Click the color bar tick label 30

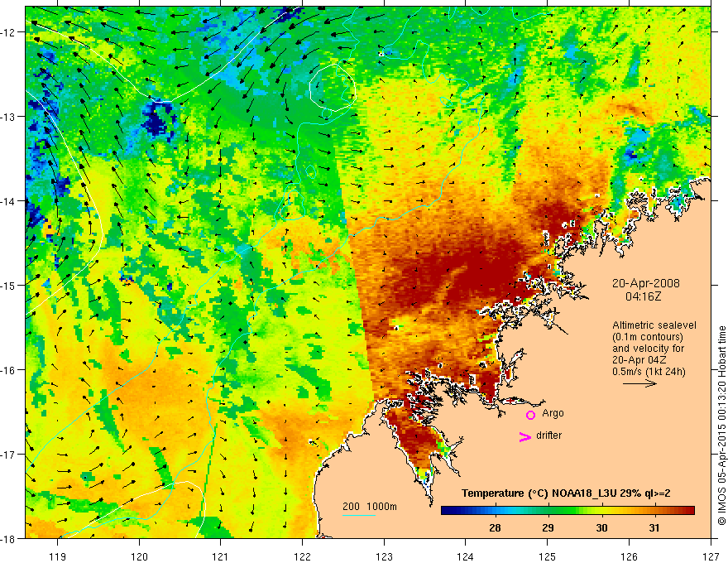[x=601, y=527]
